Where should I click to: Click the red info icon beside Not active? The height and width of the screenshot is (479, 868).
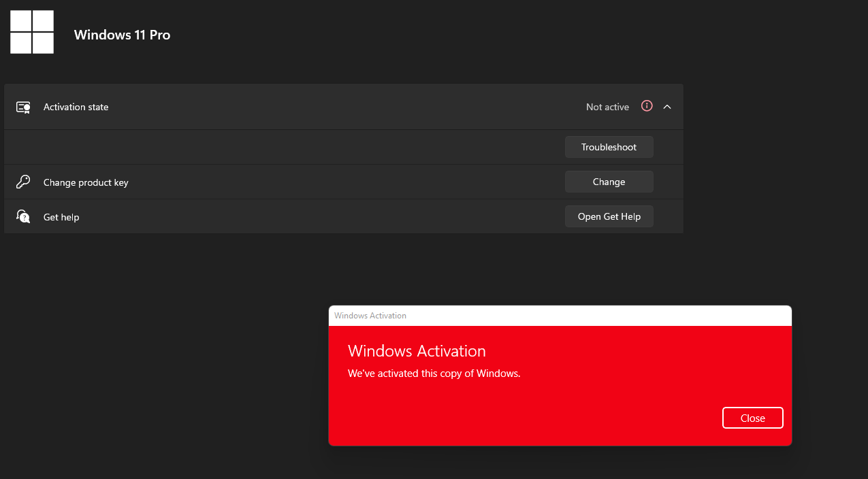pyautogui.click(x=647, y=106)
